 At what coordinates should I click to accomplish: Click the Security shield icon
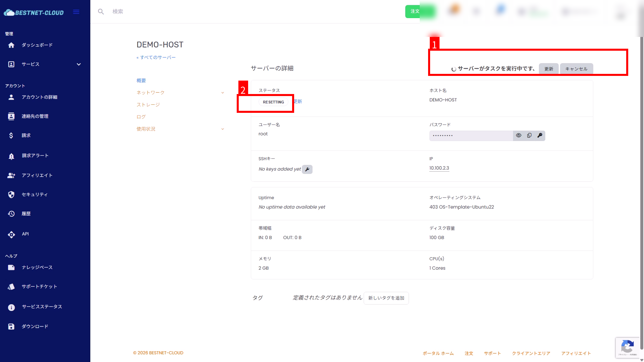pos(11,195)
